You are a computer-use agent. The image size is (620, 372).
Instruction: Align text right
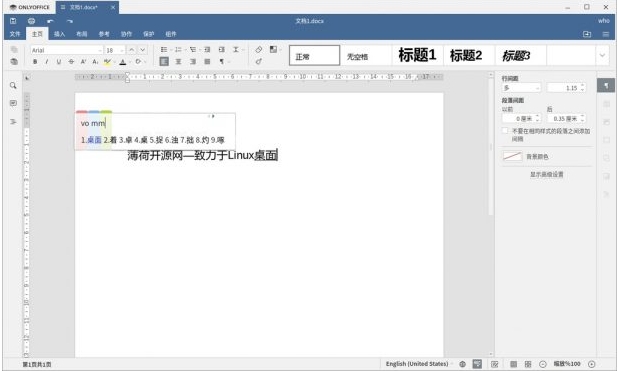point(193,62)
